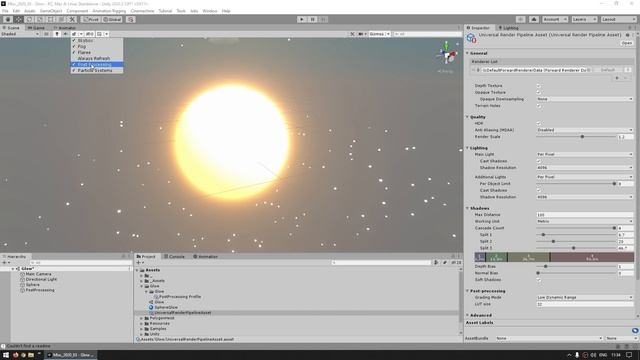The image size is (640, 360).
Task: Click the Project panel plus create icon
Action: pos(138,262)
